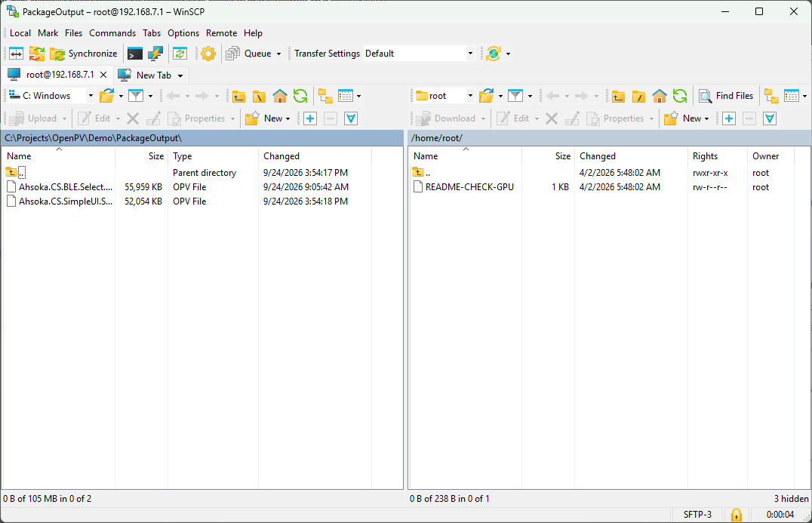Click the globe refresh icon in the main toolbar

click(494, 54)
